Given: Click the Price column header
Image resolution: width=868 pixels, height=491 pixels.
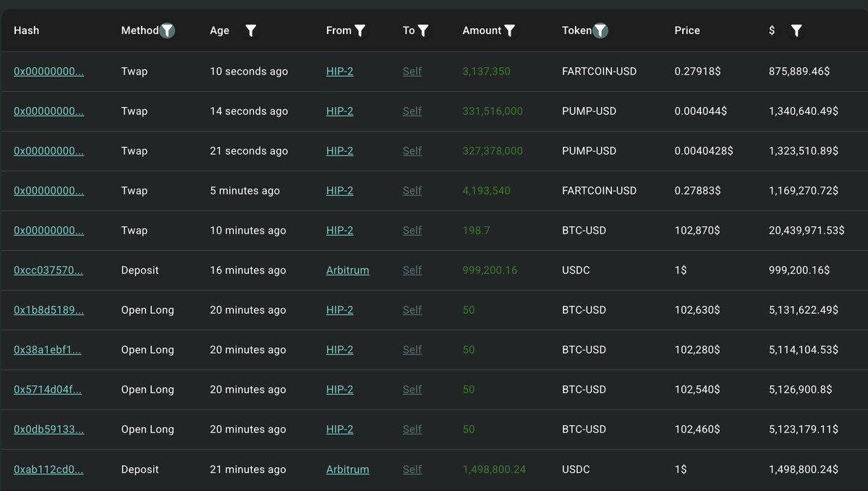Looking at the screenshot, I should (x=687, y=30).
